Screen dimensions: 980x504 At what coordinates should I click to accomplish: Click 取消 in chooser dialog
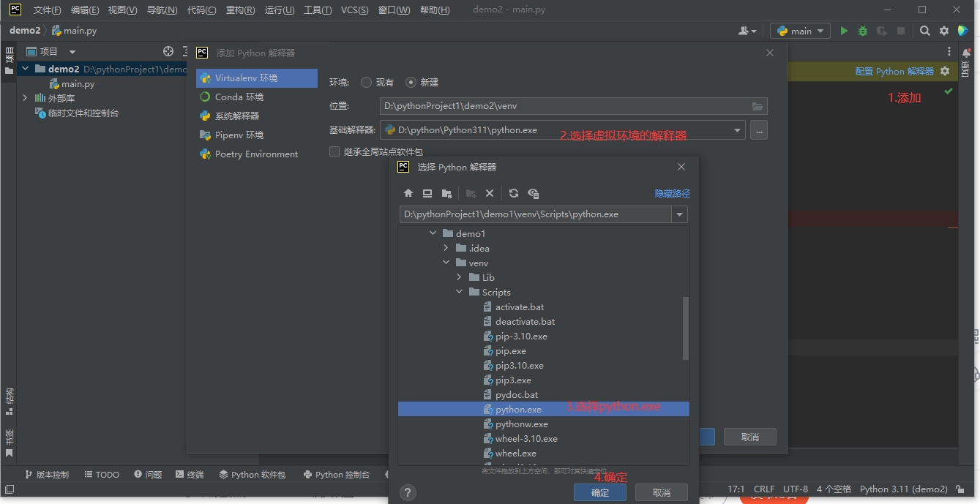point(662,492)
